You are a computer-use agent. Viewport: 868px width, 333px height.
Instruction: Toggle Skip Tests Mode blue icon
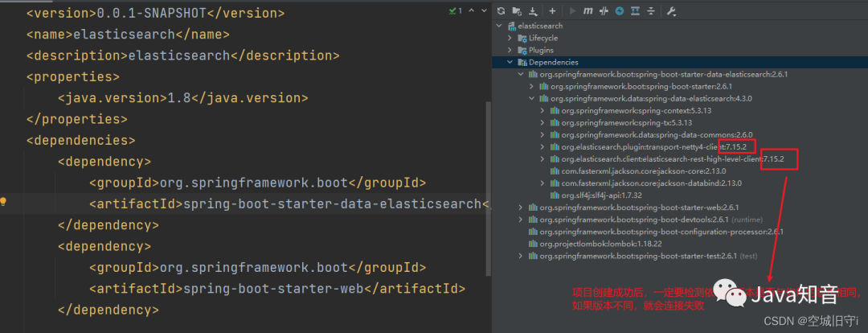[x=620, y=11]
